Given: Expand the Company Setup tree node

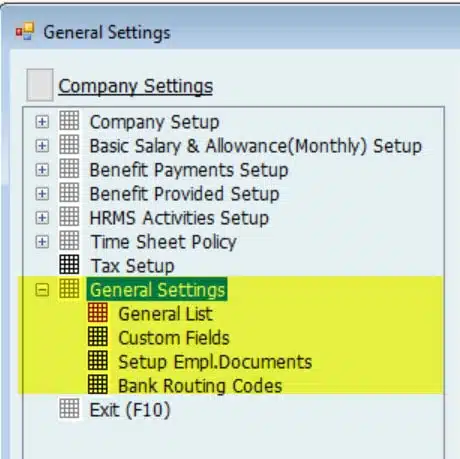Looking at the screenshot, I should pos(42,122).
